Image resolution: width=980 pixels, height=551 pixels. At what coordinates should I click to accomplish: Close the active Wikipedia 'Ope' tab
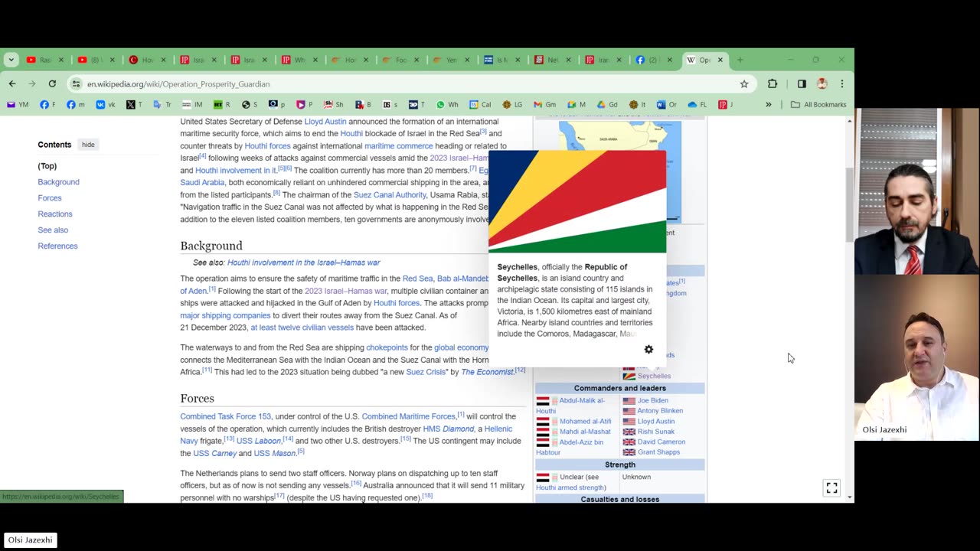(x=720, y=60)
